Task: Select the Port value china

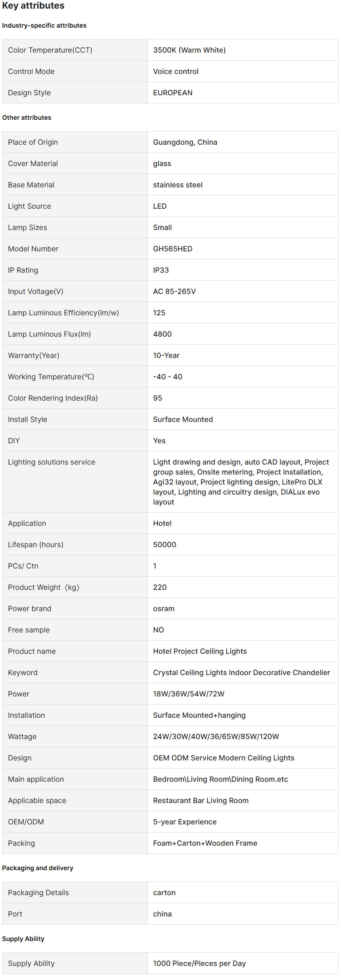Action: [162, 914]
